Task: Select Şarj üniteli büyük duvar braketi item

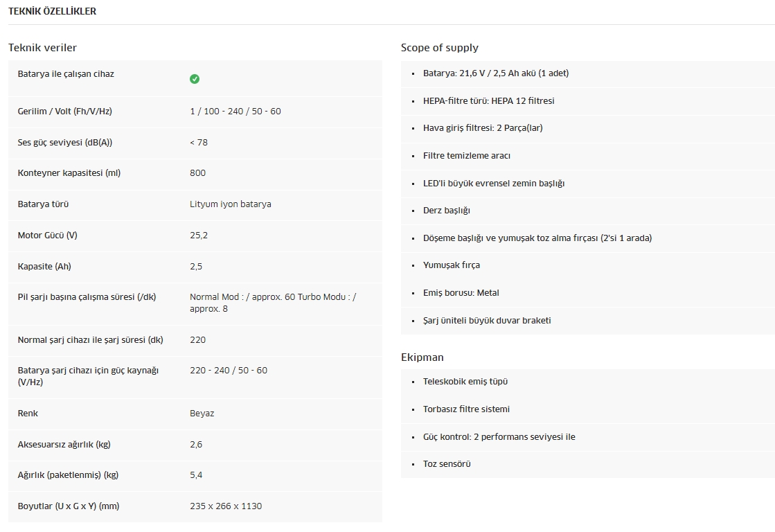Action: point(487,321)
